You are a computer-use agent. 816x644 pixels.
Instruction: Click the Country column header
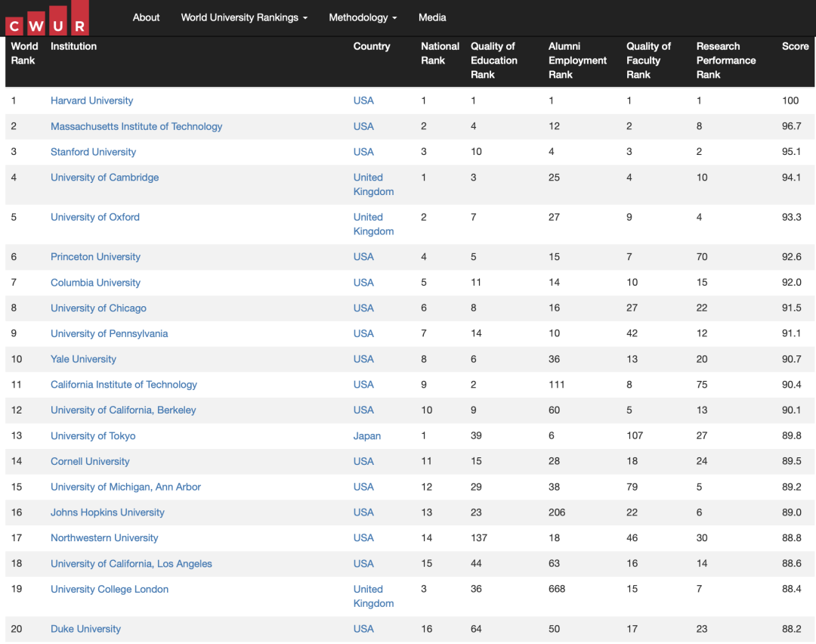[372, 46]
